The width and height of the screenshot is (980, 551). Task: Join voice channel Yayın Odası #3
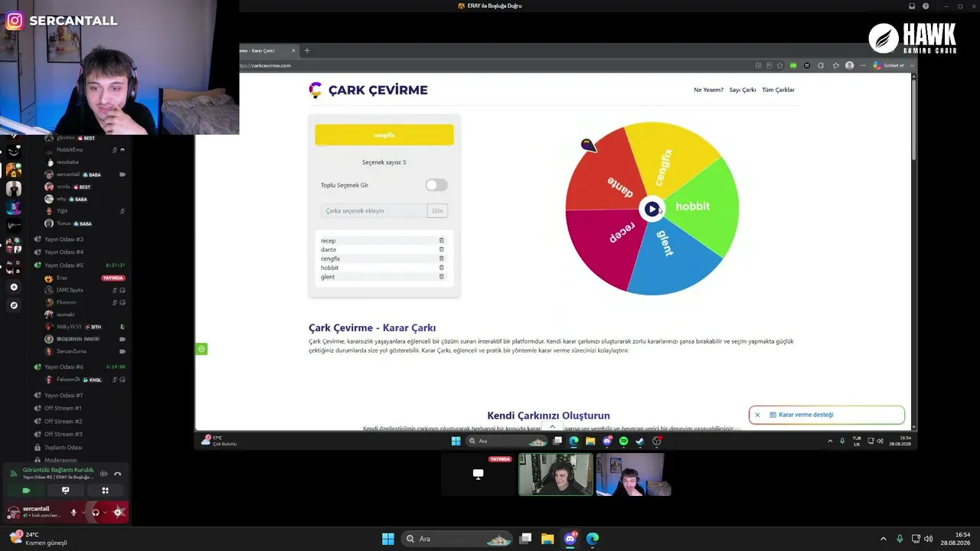click(x=64, y=240)
